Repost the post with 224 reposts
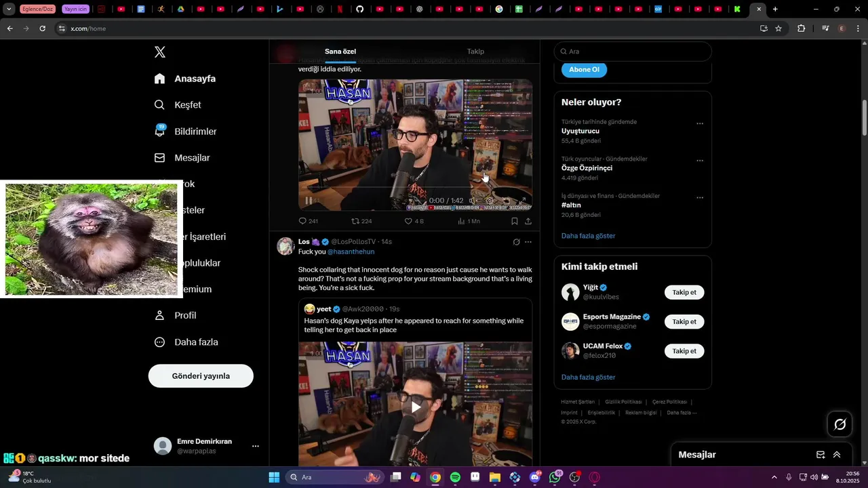The width and height of the screenshot is (868, 488). coord(361,221)
